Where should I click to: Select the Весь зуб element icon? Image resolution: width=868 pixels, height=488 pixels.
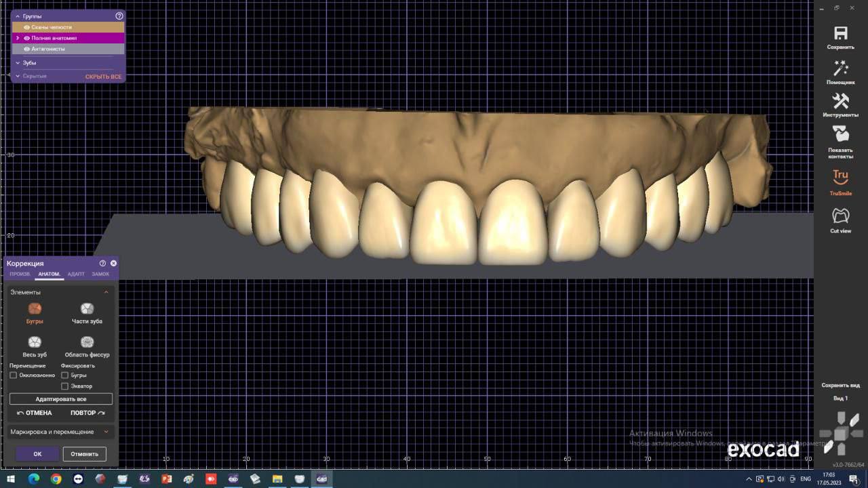click(35, 342)
